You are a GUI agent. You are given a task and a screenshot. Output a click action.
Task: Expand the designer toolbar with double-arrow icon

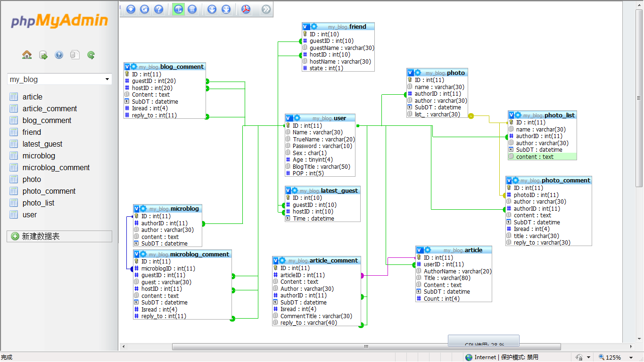click(x=266, y=9)
